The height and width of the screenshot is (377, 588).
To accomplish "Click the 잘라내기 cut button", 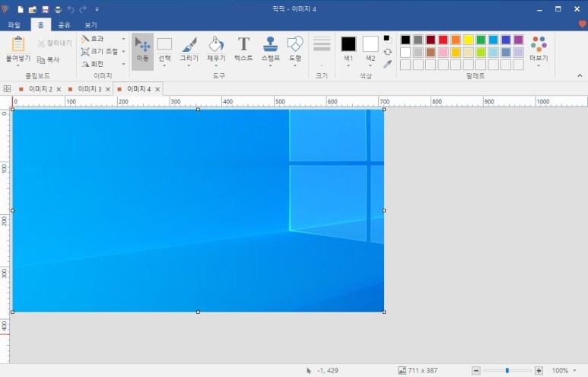I will click(x=54, y=43).
